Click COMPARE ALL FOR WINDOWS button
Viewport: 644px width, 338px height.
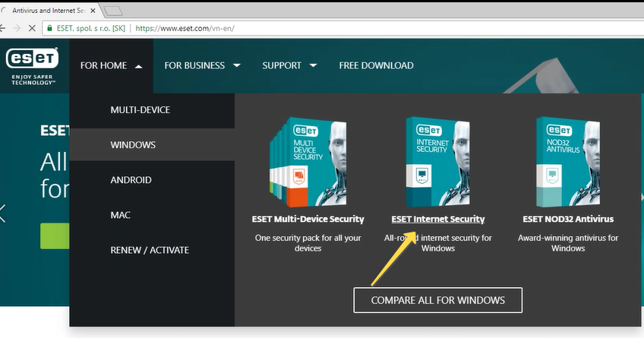coord(438,300)
